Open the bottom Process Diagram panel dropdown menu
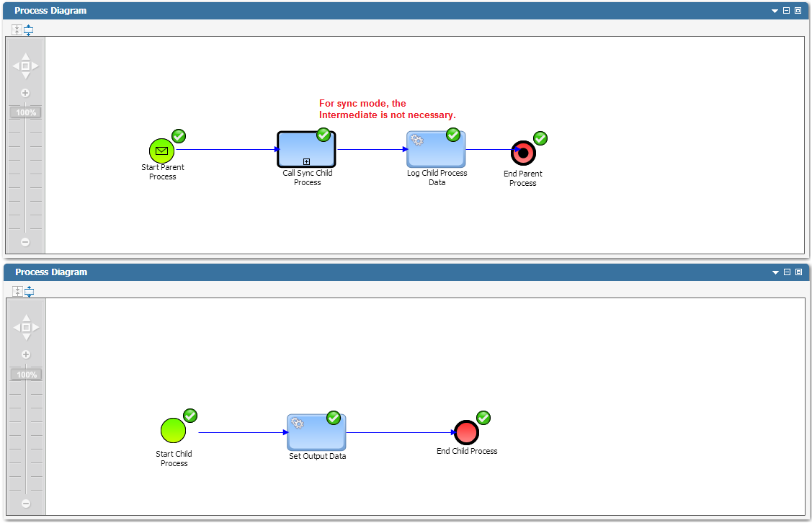Screen dimensions: 812x523 [x=775, y=272]
